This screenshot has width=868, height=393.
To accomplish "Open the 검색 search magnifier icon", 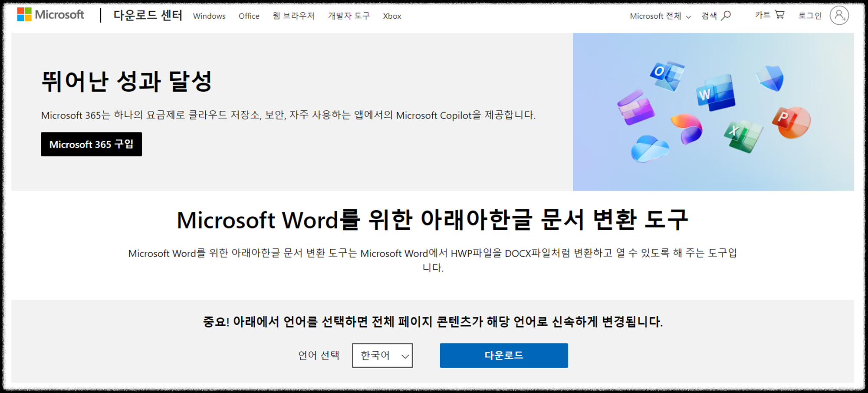I will point(725,15).
